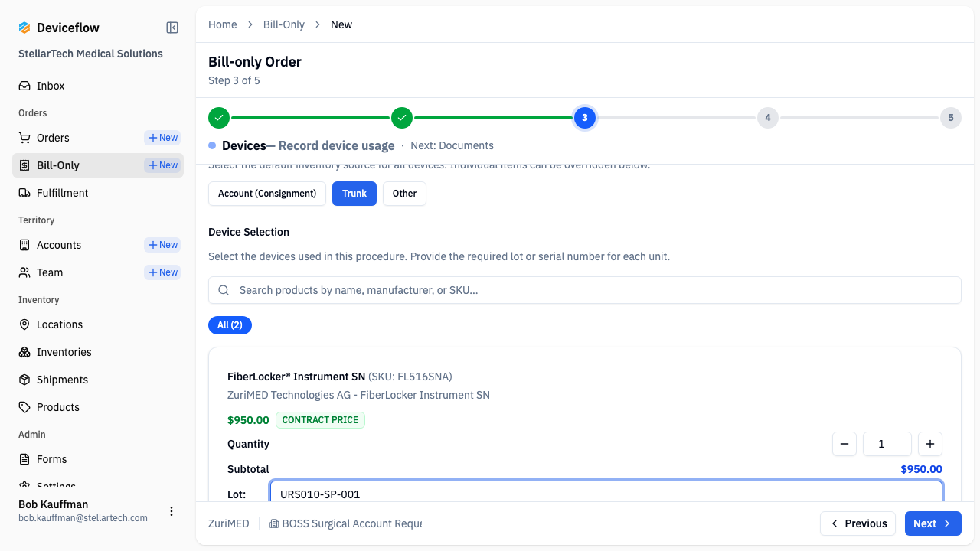Filter devices by All (2) chip
Image resolution: width=980 pixels, height=551 pixels.
230,325
